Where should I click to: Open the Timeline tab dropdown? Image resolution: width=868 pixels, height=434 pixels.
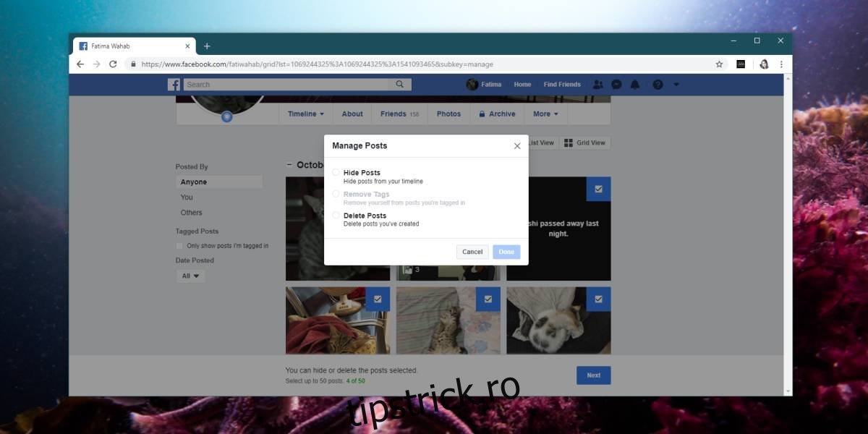point(306,114)
